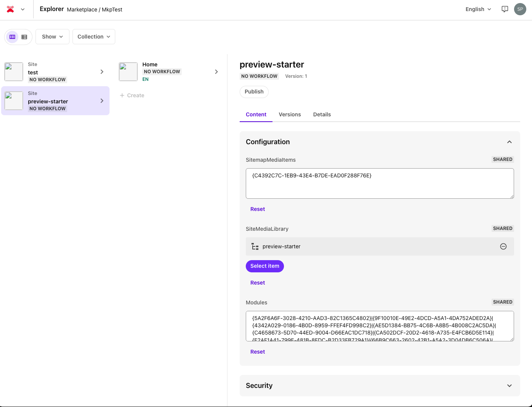Expand the Home page item
Viewport: 532px width, 407px height.
[x=216, y=71]
